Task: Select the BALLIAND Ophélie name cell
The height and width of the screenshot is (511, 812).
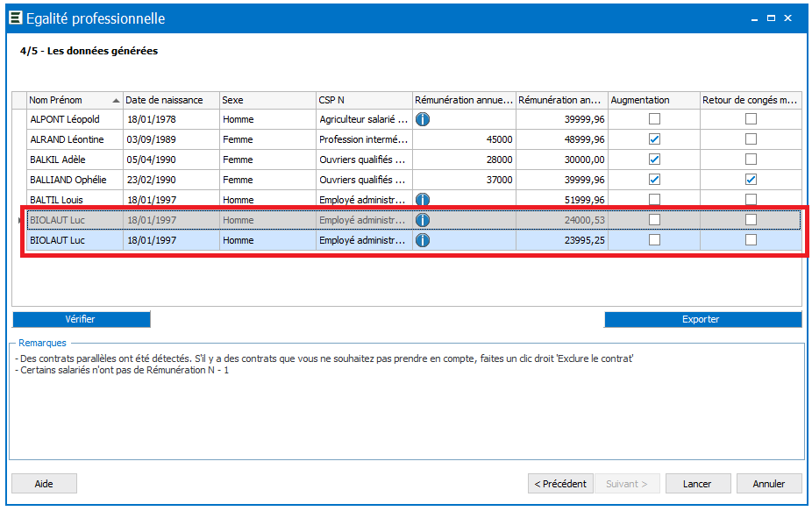Action: [75, 181]
